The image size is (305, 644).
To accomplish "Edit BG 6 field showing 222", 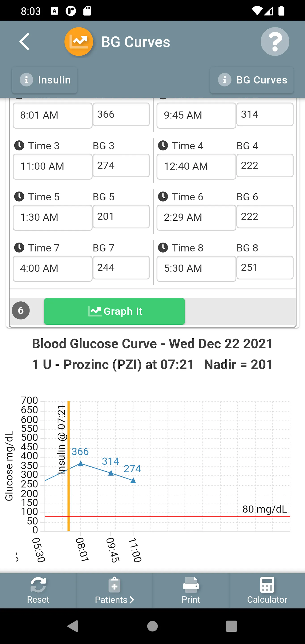I will click(x=265, y=216).
